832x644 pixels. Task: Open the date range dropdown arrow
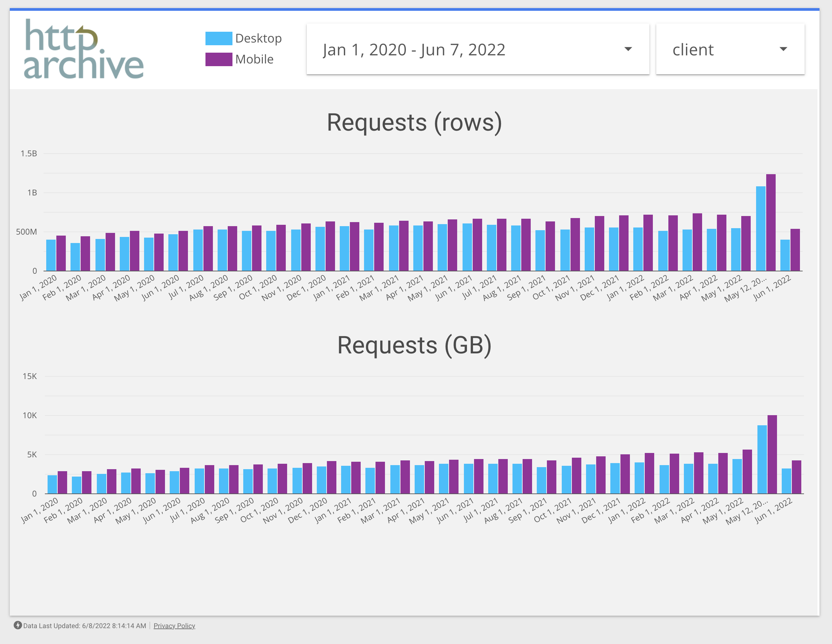[x=628, y=49]
